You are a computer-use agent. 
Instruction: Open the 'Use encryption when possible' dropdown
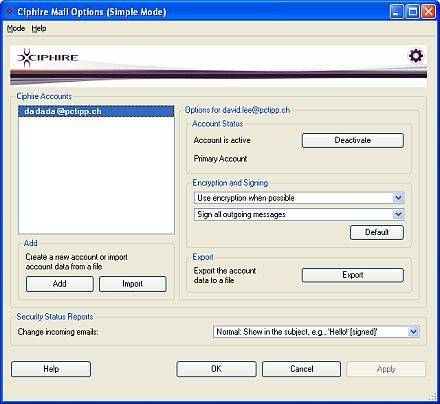(x=299, y=198)
